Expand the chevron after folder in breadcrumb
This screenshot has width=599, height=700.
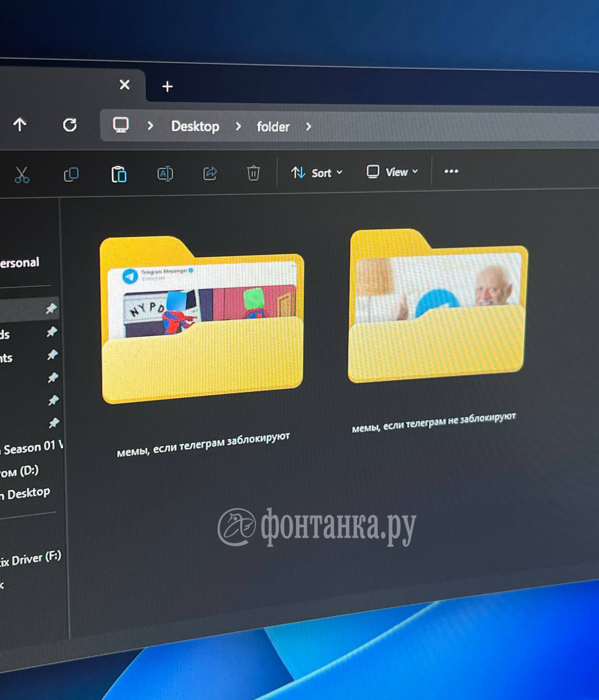click(308, 127)
